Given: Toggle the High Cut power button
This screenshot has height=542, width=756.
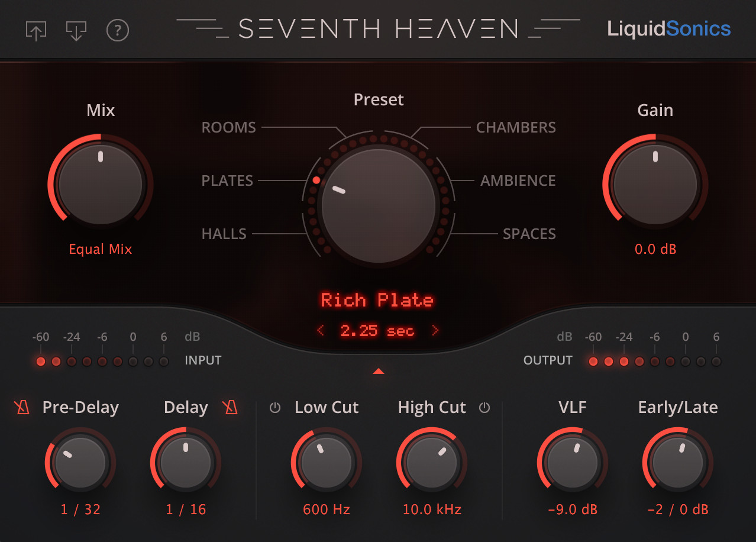Looking at the screenshot, I should pyautogui.click(x=484, y=408).
